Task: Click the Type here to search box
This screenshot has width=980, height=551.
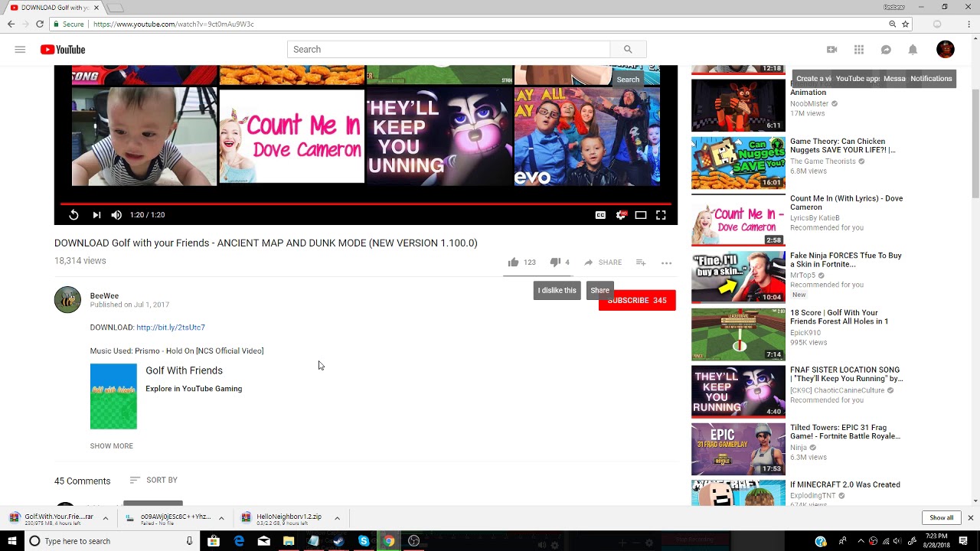Action: pos(111,541)
